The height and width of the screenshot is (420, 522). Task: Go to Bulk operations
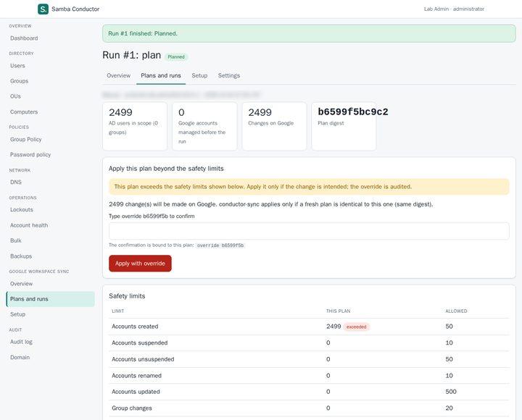pos(16,240)
